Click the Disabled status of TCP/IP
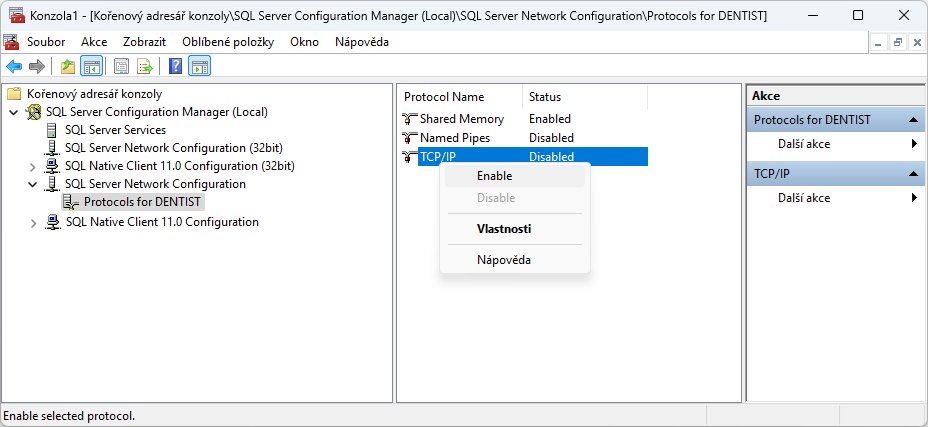This screenshot has width=928, height=427. pyautogui.click(x=551, y=156)
